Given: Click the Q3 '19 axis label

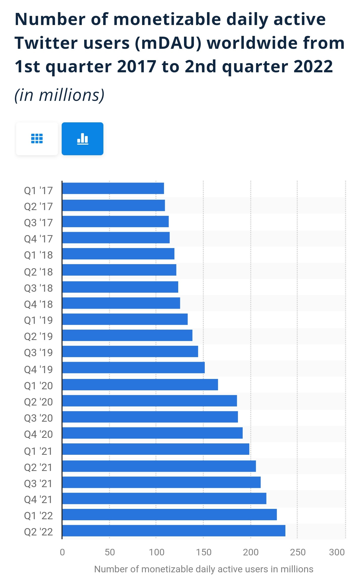Looking at the screenshot, I should pyautogui.click(x=38, y=353).
